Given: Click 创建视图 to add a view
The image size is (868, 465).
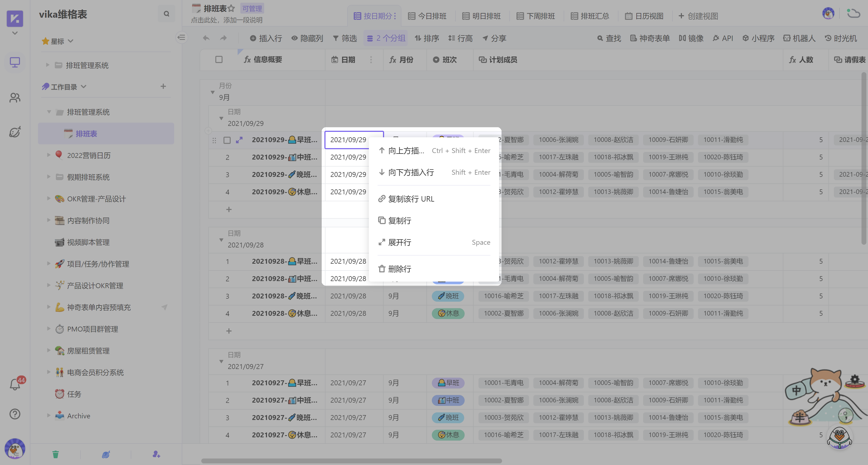Looking at the screenshot, I should pos(698,16).
